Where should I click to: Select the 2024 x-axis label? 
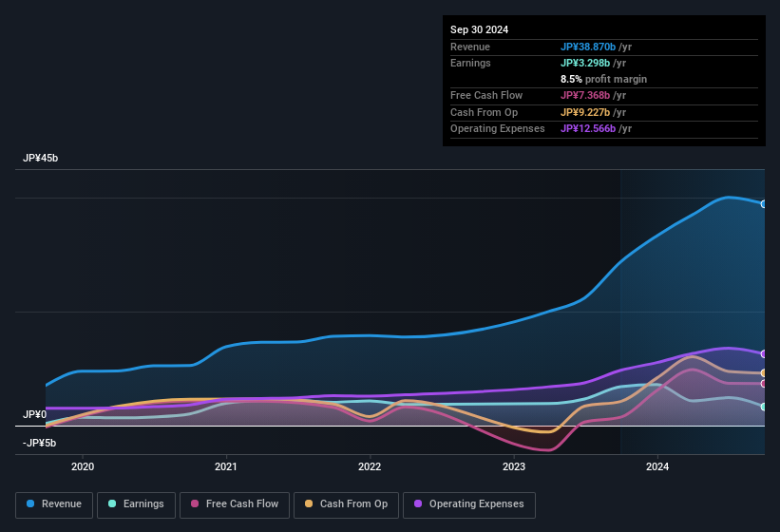657,466
